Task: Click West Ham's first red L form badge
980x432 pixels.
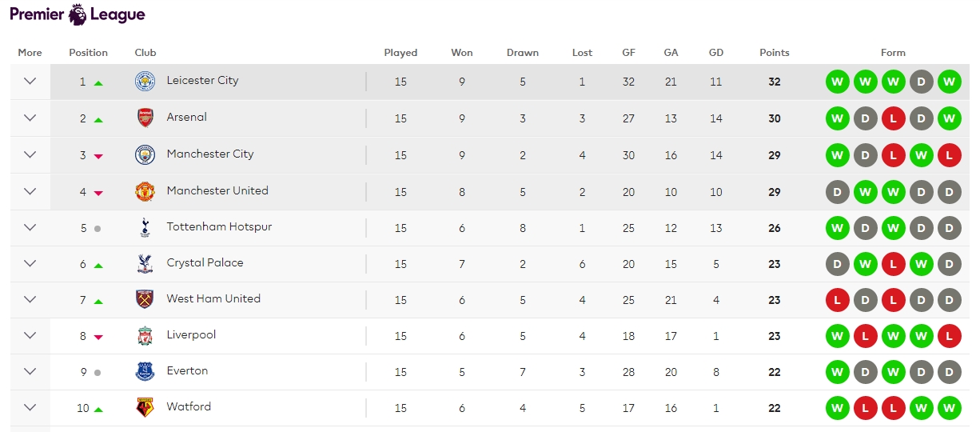Action: pyautogui.click(x=837, y=300)
